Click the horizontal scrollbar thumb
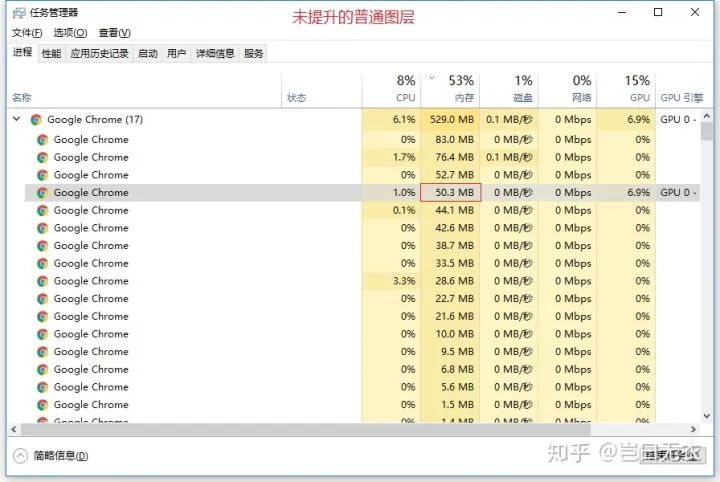720x482 pixels. pos(305,429)
